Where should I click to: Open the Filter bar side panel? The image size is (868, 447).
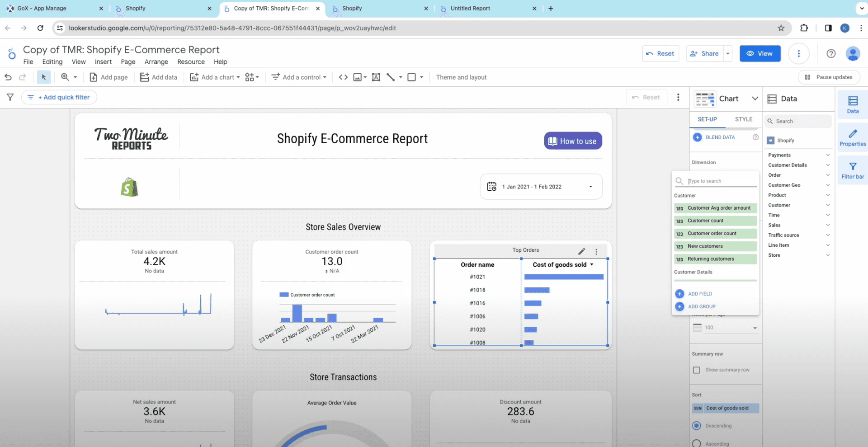[852, 170]
